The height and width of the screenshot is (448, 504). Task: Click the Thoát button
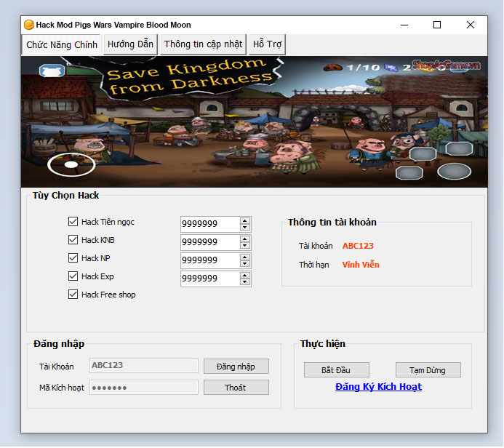(x=236, y=388)
